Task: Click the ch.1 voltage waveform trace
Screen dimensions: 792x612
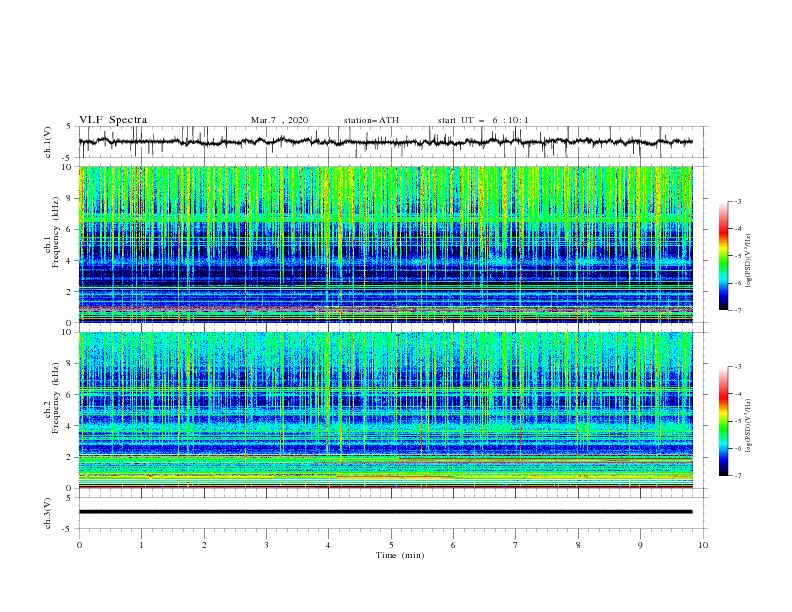Action: [x=385, y=142]
